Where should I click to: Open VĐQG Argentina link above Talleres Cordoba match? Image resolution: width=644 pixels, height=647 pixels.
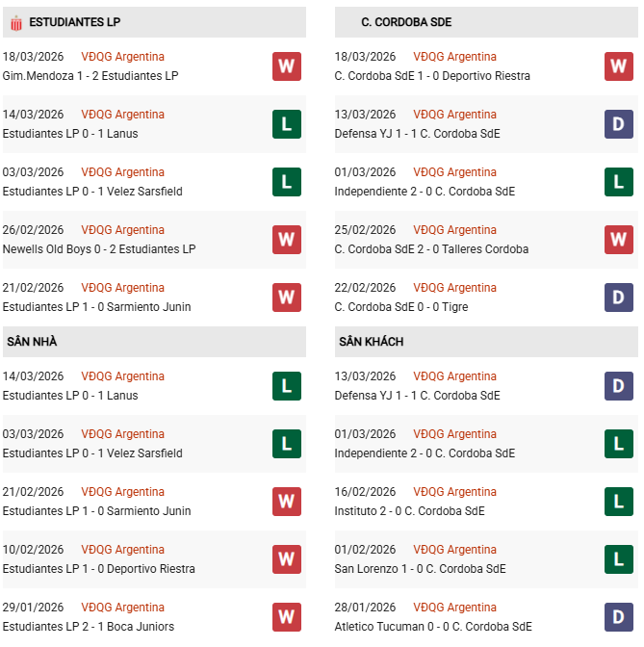(x=454, y=230)
